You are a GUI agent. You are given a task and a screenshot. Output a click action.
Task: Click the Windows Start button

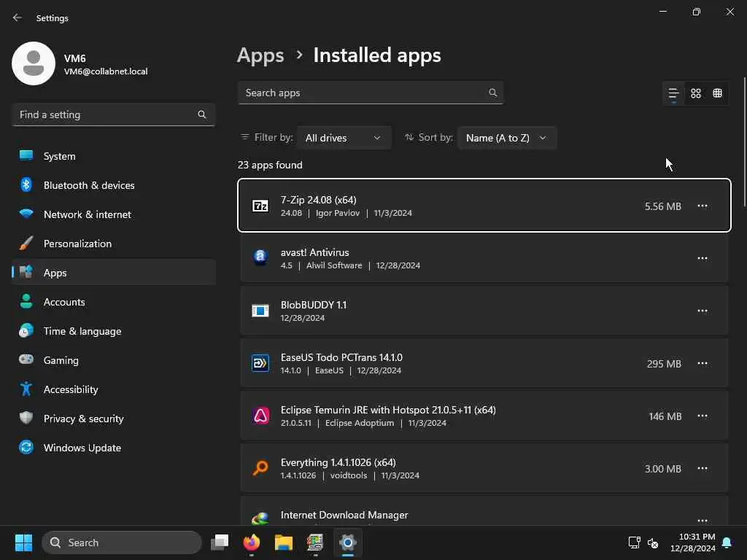tap(23, 542)
